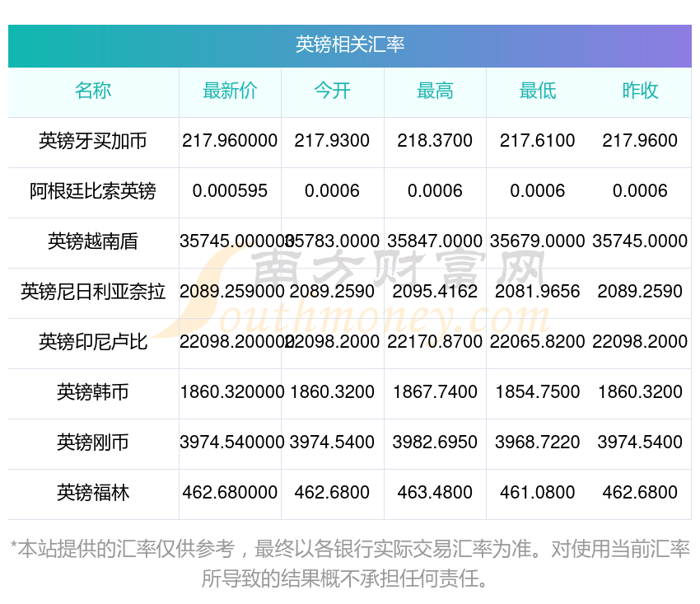Screen dimensions: 700x604
Task: Click the exchange rate disclaimer note
Action: [350, 564]
